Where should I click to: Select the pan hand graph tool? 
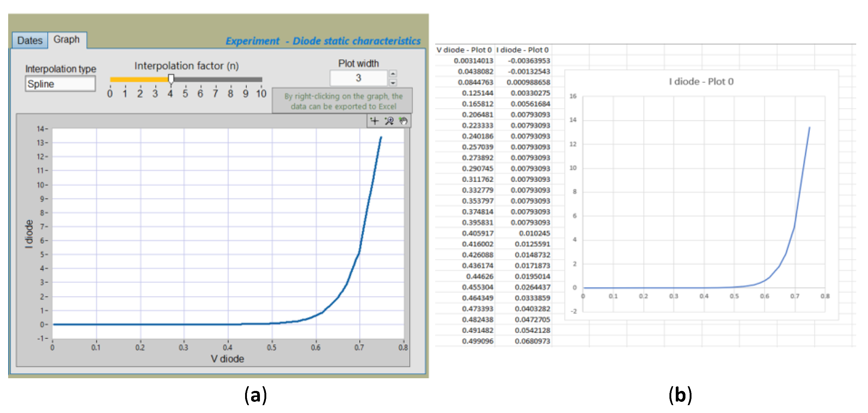403,121
